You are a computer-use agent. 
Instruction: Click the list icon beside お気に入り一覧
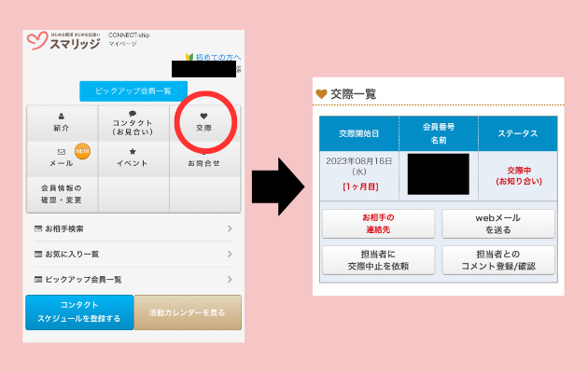pyautogui.click(x=38, y=255)
